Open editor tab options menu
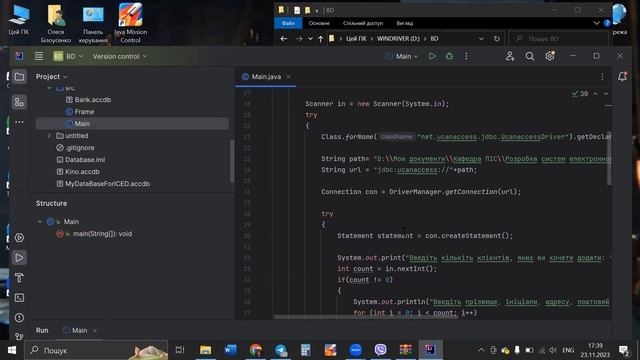Image resolution: width=640 pixels, height=360 pixels. (602, 77)
